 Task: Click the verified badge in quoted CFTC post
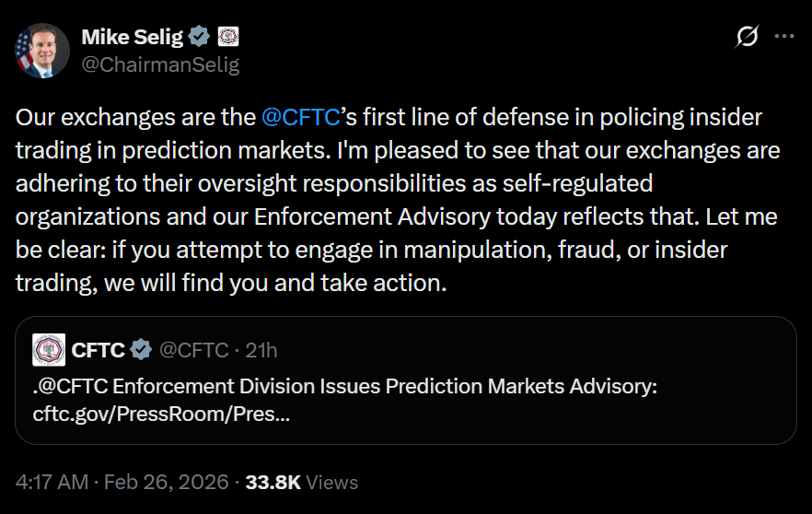point(141,350)
